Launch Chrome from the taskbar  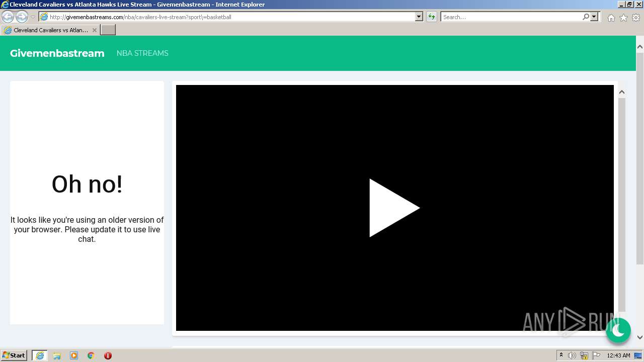[91, 355]
